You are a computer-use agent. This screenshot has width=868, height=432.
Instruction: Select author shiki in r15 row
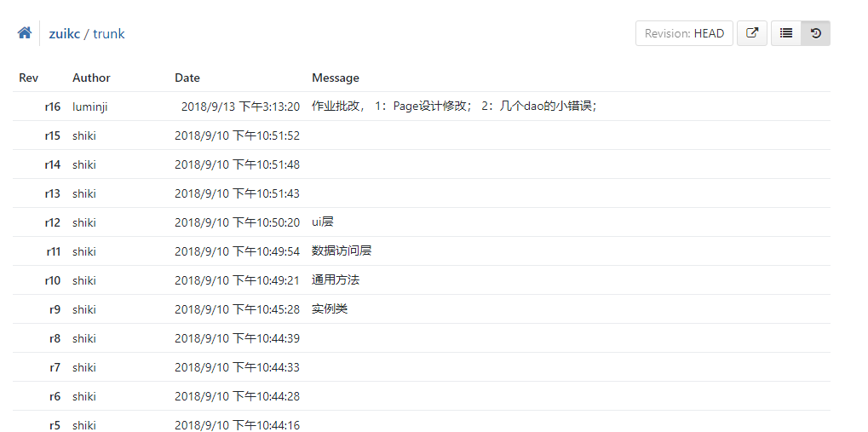84,135
